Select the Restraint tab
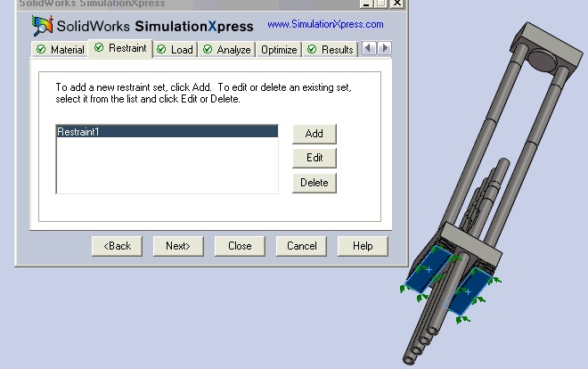The width and height of the screenshot is (588, 369). pyautogui.click(x=120, y=48)
